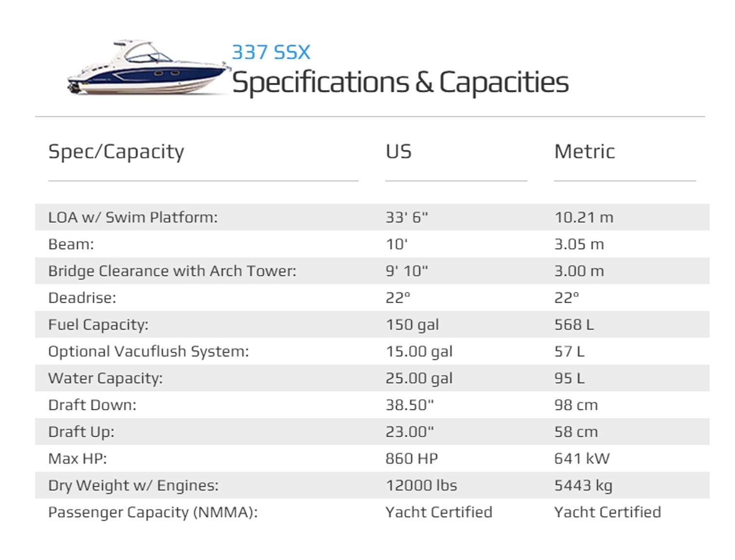
Task: Select the Draft Down 38.50" value
Action: pos(409,405)
